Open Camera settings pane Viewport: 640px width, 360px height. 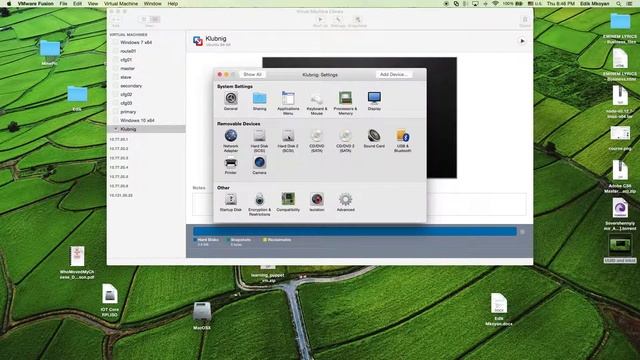point(259,166)
